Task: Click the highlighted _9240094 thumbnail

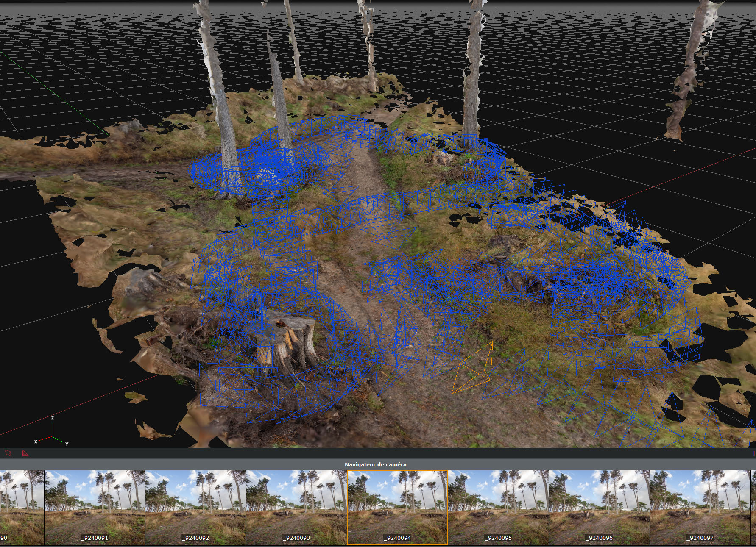Action: click(397, 507)
